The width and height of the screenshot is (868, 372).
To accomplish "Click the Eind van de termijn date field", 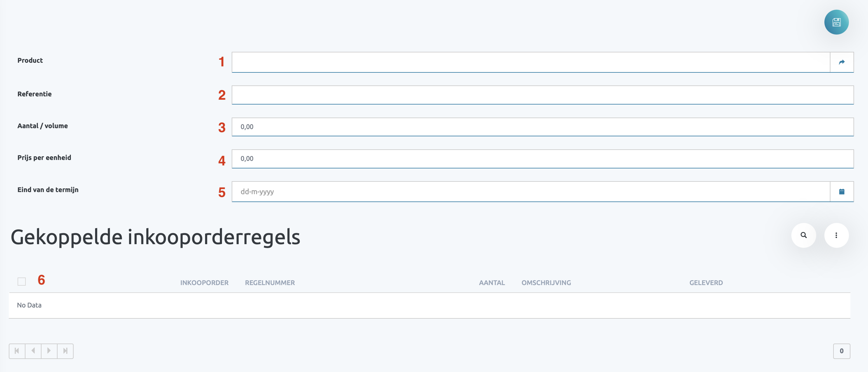I will click(x=531, y=192).
